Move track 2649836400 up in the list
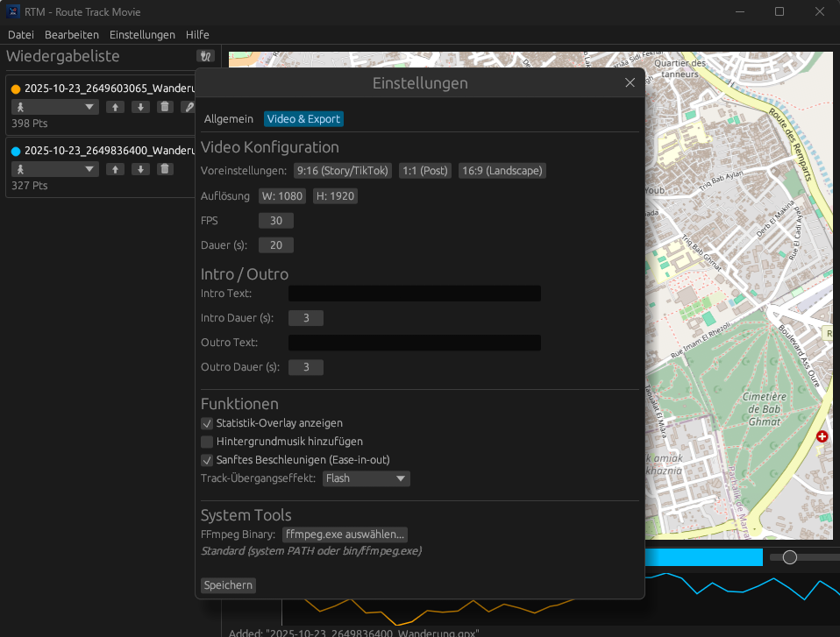This screenshot has width=840, height=637. point(115,168)
